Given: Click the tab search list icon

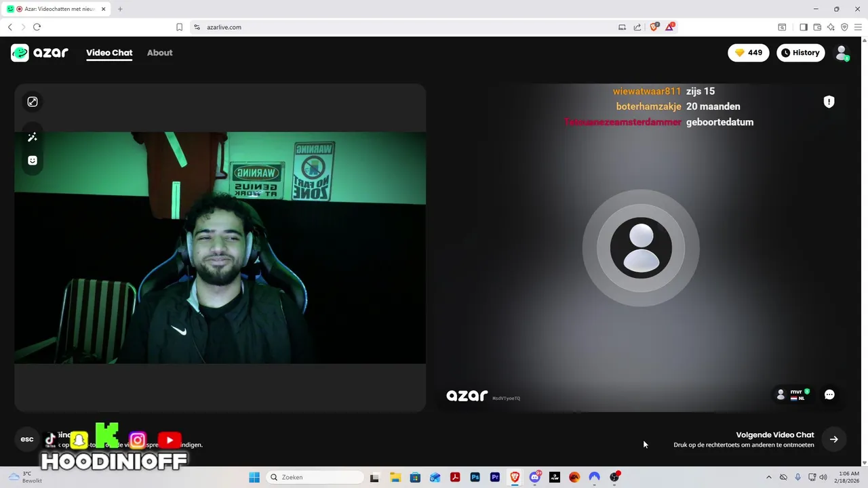Looking at the screenshot, I should [x=782, y=27].
